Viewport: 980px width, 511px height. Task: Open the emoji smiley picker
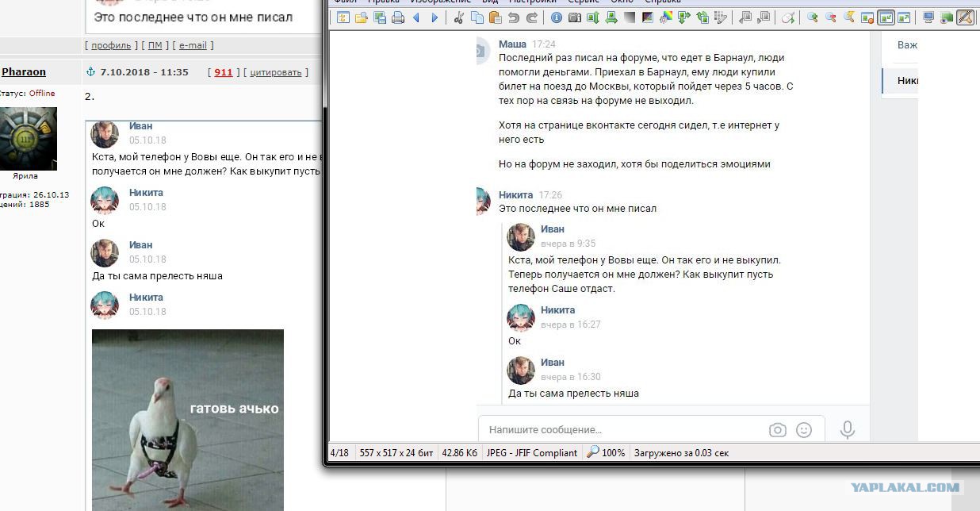click(804, 430)
